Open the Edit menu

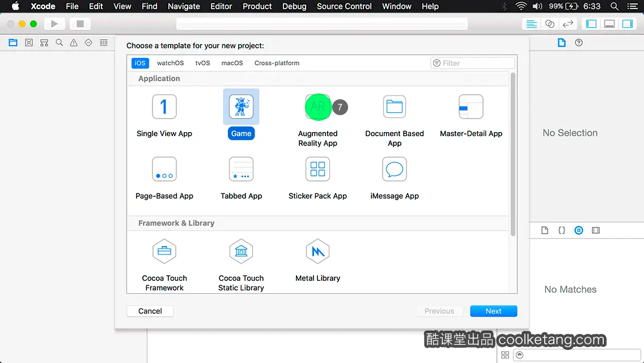[96, 6]
